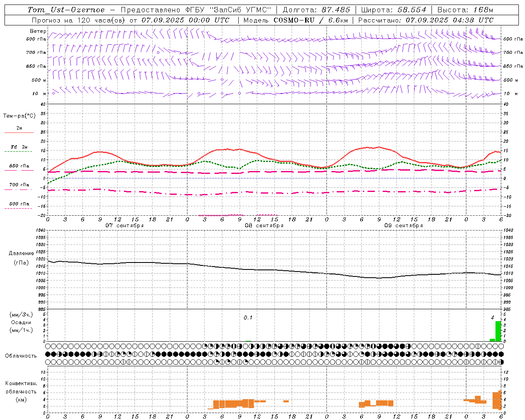Click the Td 2м dew point legend entry
Viewport: 525px width, 420px height.
click(19, 147)
